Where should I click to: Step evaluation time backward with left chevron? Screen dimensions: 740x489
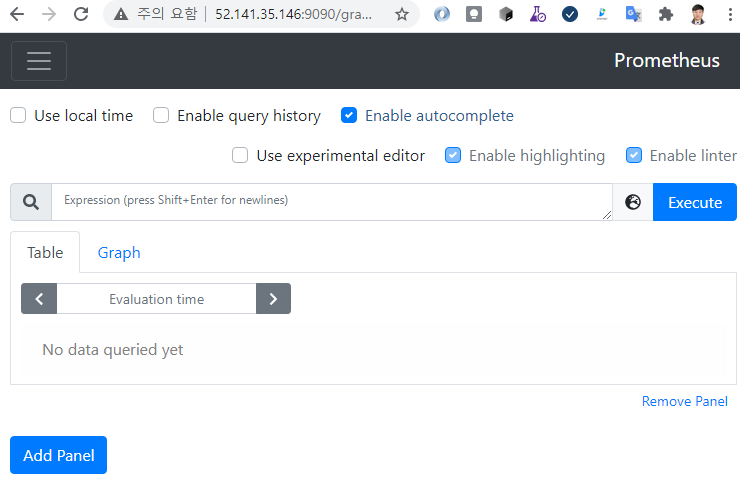pyautogui.click(x=39, y=299)
